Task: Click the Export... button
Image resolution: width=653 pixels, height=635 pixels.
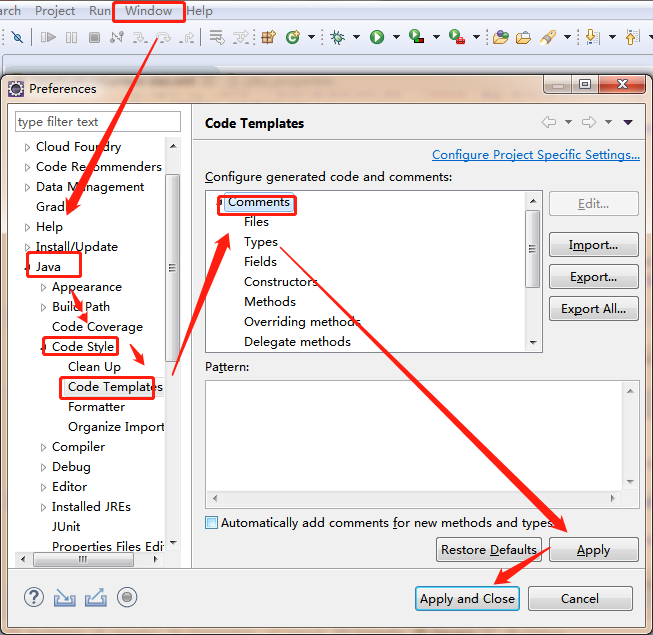Action: [593, 277]
